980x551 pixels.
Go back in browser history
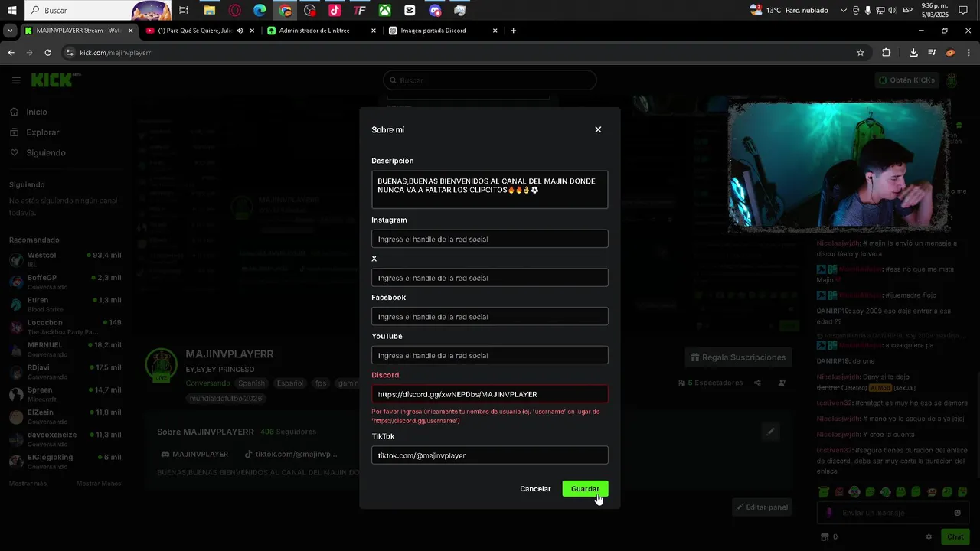click(x=11, y=53)
